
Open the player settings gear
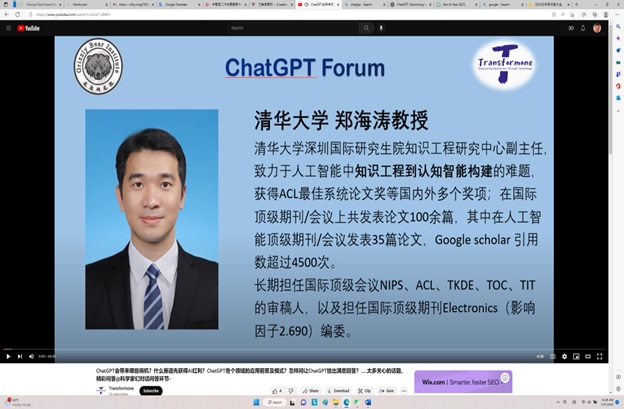pyautogui.click(x=564, y=356)
